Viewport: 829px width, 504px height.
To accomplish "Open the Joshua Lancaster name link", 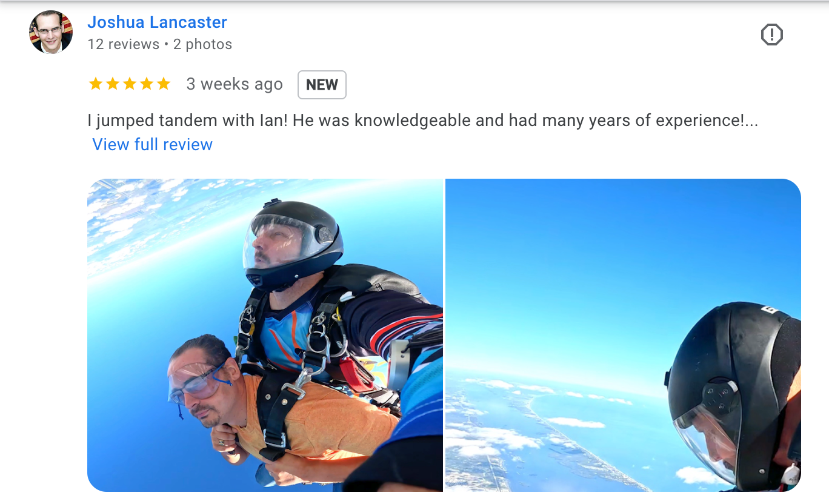I will pos(157,22).
